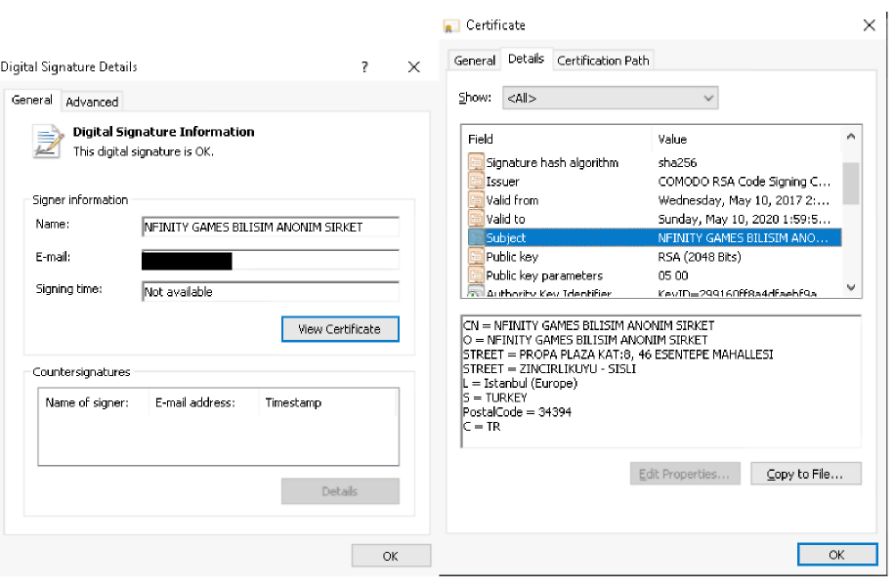Click the Signing time field
The width and height of the screenshot is (894, 588).
[271, 292]
